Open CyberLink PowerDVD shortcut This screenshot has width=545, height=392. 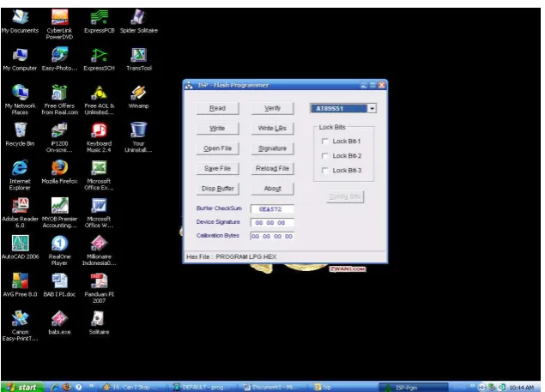coord(59,24)
